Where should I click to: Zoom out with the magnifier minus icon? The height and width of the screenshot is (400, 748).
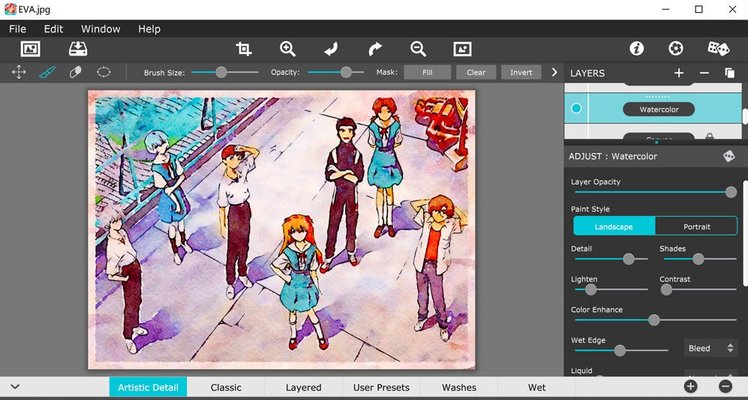point(418,49)
